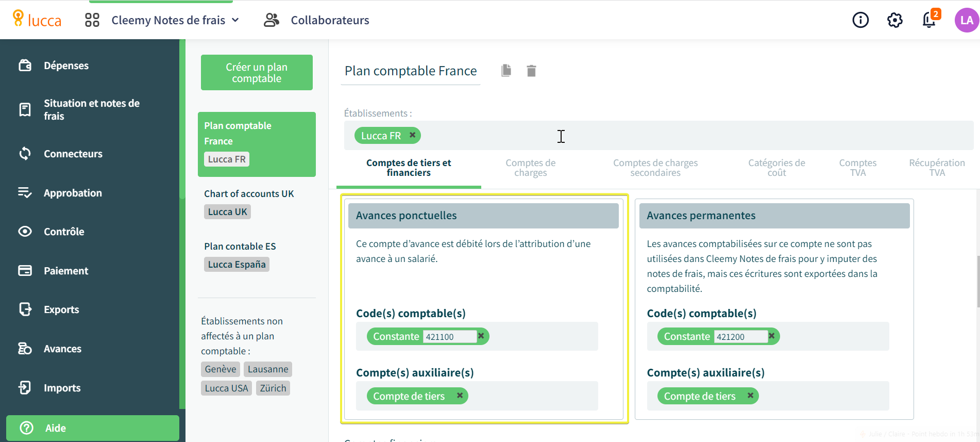Remove the Constante 421100 tag
The height and width of the screenshot is (442, 980).
481,336
